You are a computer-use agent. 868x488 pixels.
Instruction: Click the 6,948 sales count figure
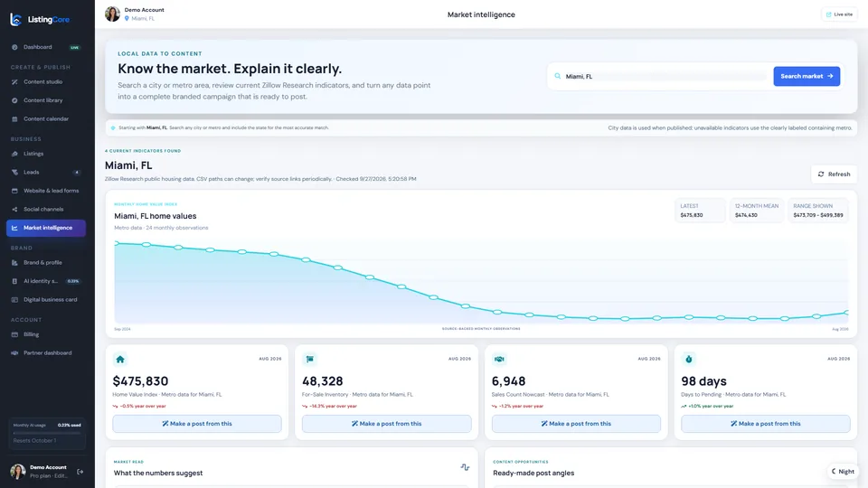pyautogui.click(x=509, y=381)
